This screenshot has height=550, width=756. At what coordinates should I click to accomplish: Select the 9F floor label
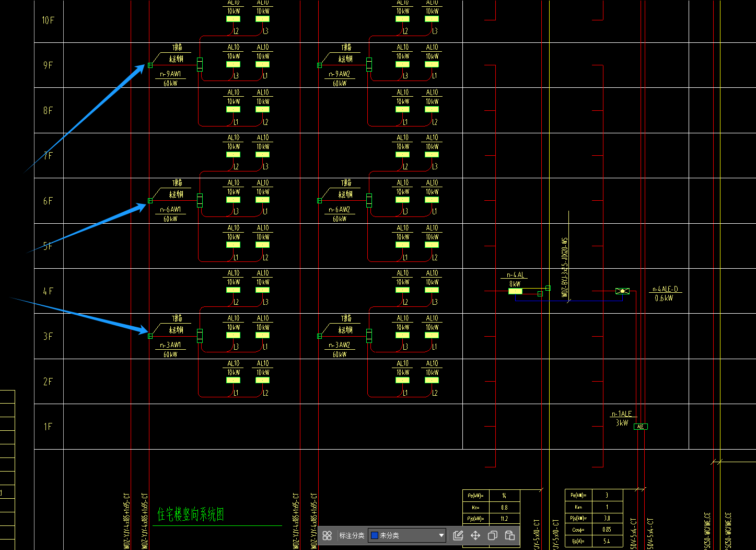point(48,65)
